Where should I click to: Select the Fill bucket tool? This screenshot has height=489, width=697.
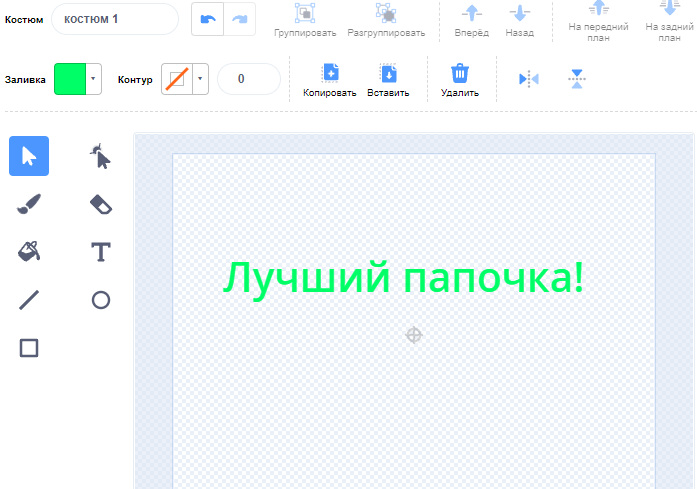pyautogui.click(x=29, y=251)
